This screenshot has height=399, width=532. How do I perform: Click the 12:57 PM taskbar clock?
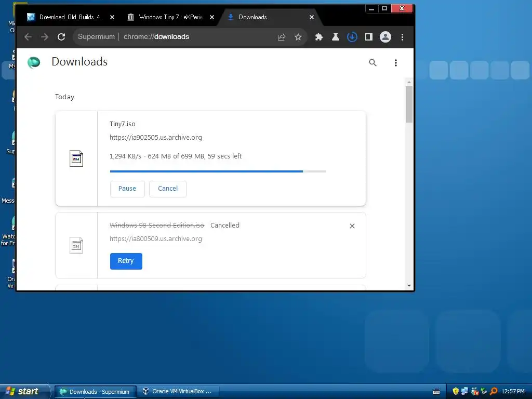(513, 391)
